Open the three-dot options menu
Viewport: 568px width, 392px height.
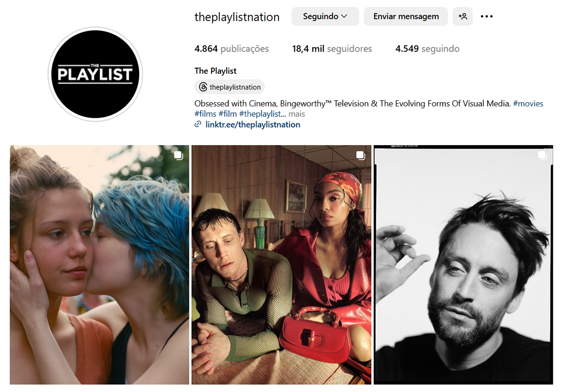[x=487, y=17]
